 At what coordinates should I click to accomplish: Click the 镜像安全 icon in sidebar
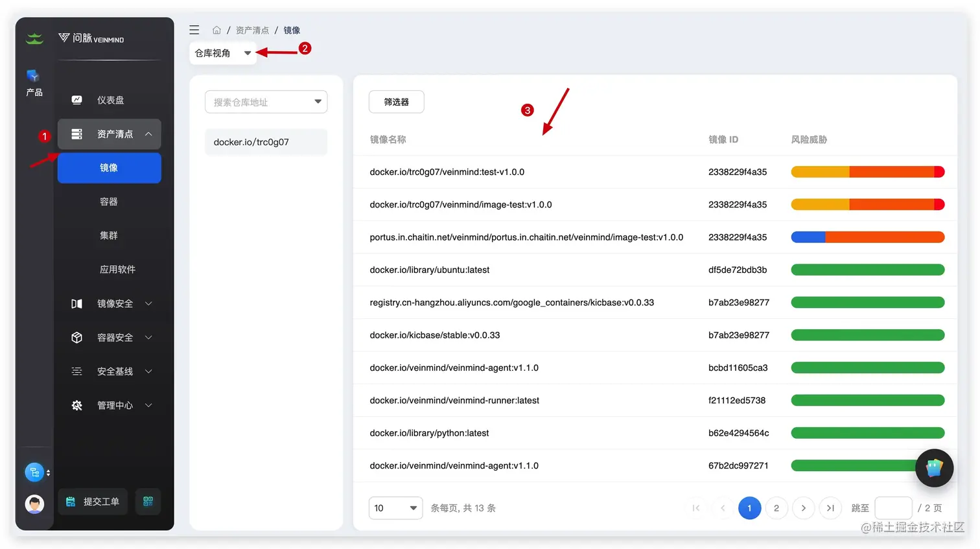tap(76, 303)
